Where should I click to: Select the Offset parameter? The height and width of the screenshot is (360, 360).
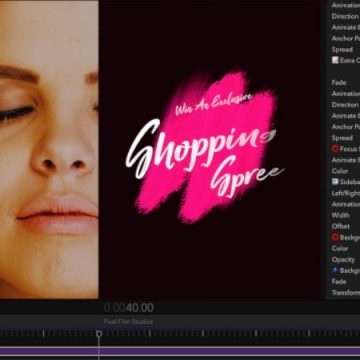(340, 226)
